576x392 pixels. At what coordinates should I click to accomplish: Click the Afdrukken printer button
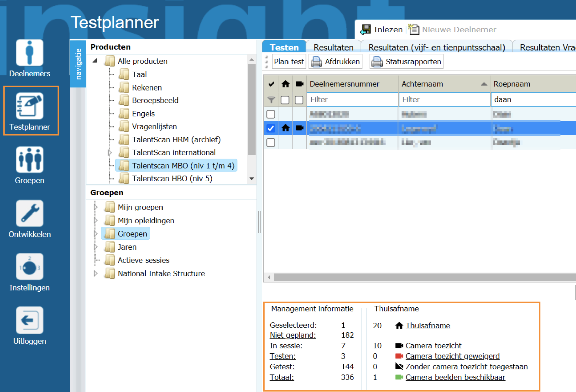tap(335, 62)
